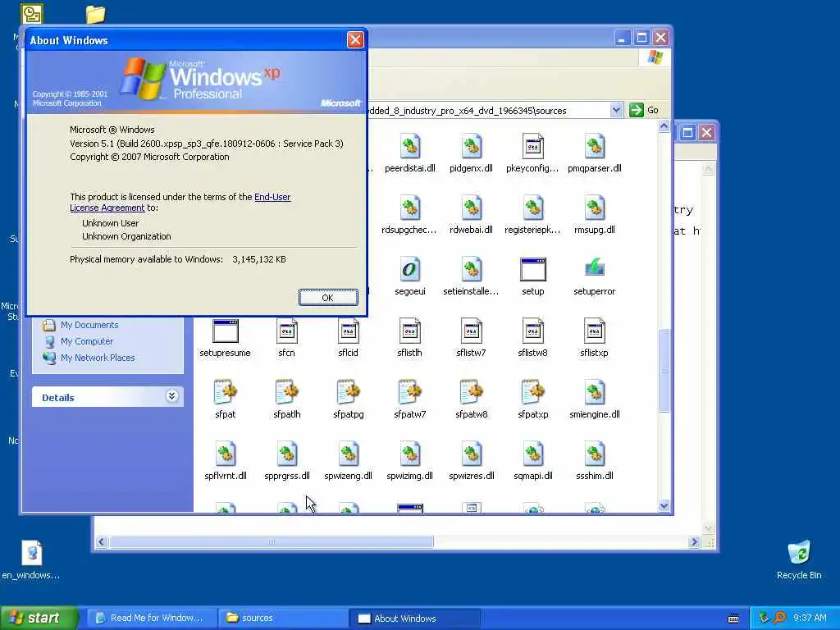Select the smiengine.dll file icon
The height and width of the screenshot is (630, 840).
pos(595,393)
